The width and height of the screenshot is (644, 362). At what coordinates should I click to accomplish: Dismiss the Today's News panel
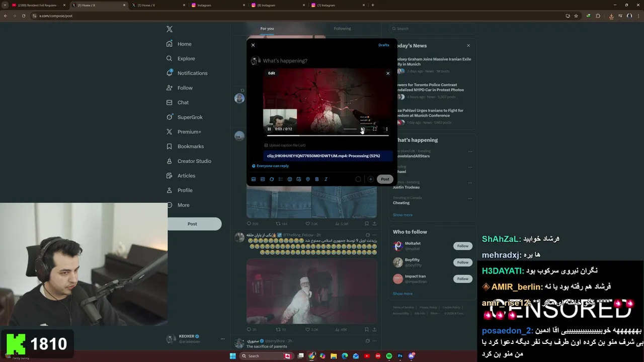coord(468,46)
